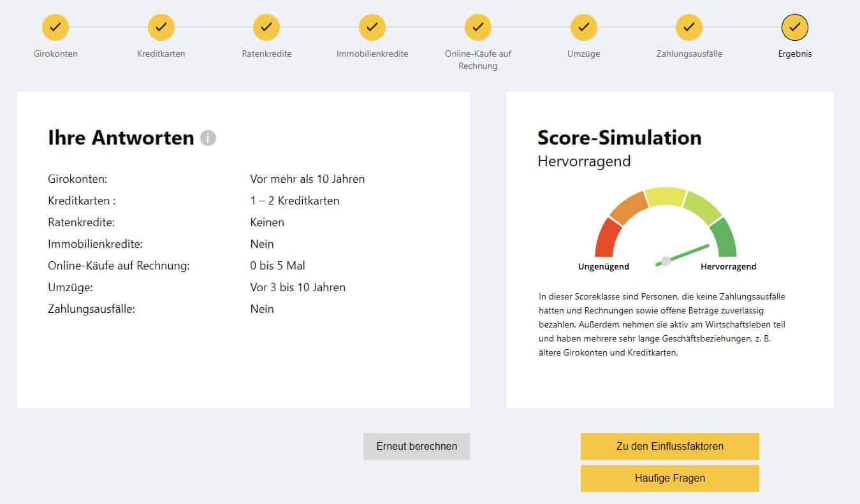This screenshot has width=860, height=504.
Task: Click the Online-Käufe auf Rechnung step icon
Action: (x=478, y=27)
